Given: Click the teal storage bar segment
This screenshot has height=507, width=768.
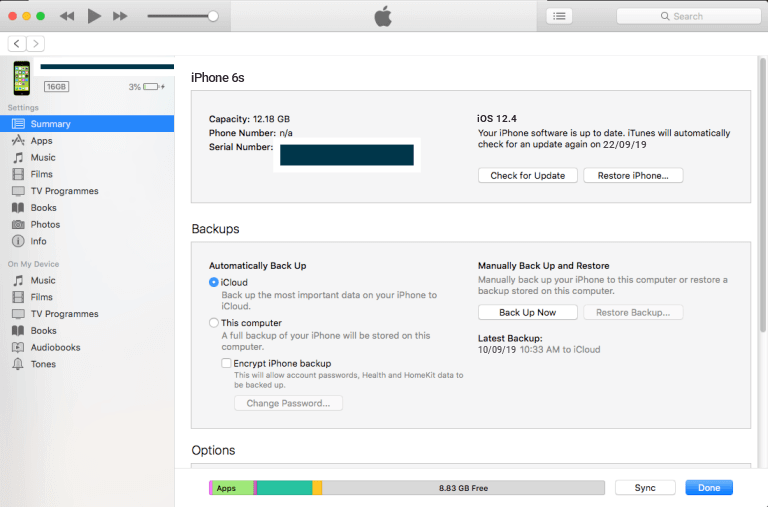Looking at the screenshot, I should coord(285,488).
